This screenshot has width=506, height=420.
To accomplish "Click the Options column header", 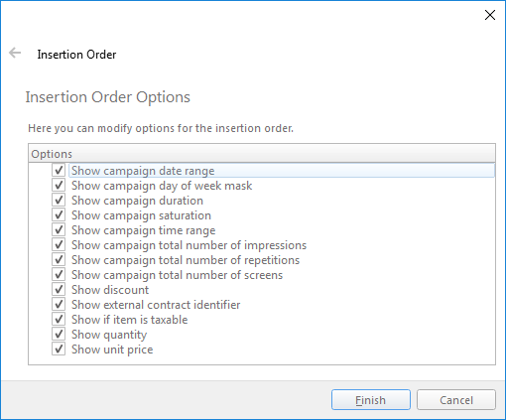I will pos(262,154).
